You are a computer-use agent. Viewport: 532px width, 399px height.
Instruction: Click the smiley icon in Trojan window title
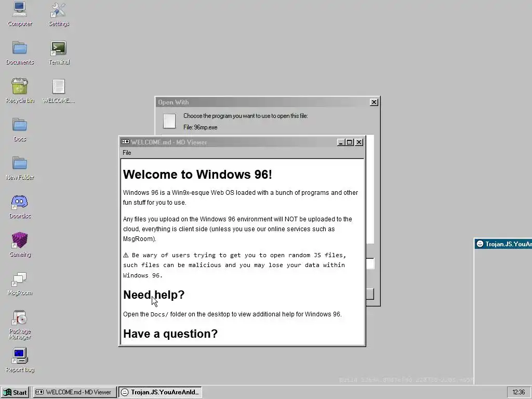(480, 244)
